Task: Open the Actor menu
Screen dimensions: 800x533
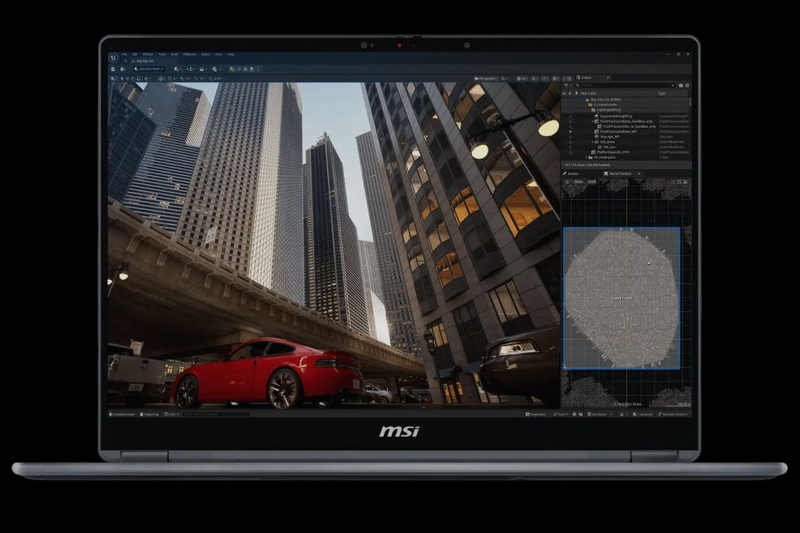Action: (x=218, y=54)
